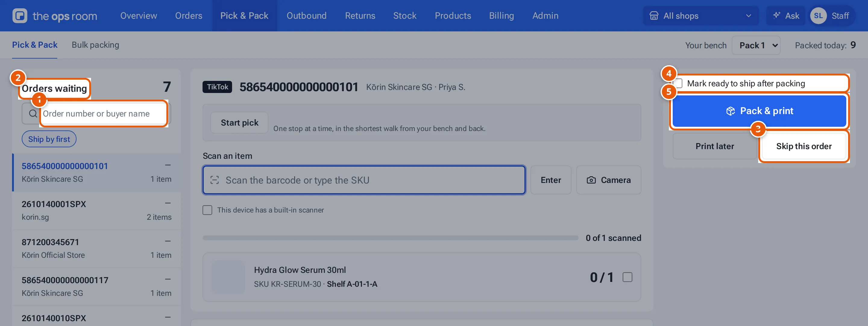This screenshot has width=868, height=326.
Task: Click Shelf A-01-1-A location text
Action: pyautogui.click(x=352, y=284)
